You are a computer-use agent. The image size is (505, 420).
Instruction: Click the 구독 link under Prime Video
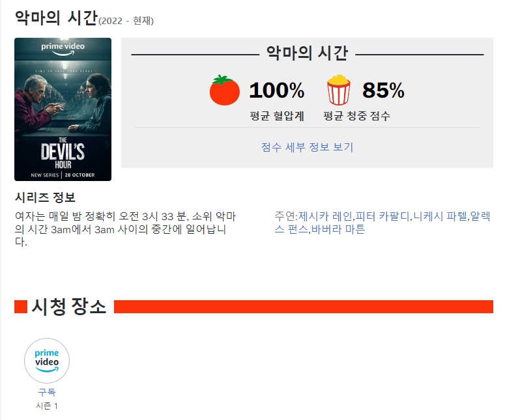(47, 392)
